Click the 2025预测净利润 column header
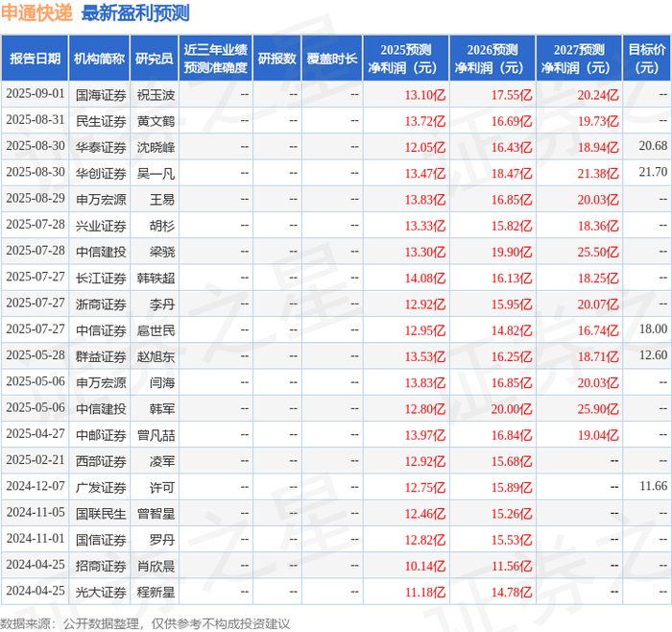The image size is (672, 632). (405, 59)
